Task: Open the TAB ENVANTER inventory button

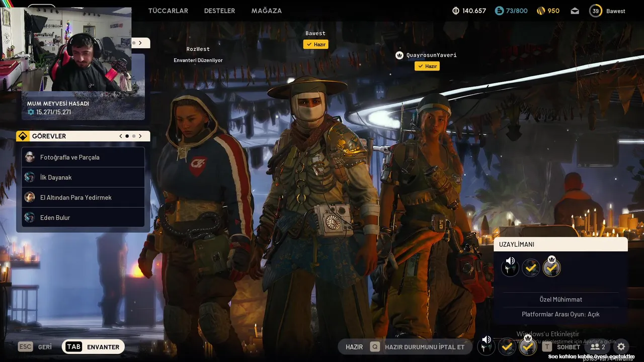Action: pos(93,347)
